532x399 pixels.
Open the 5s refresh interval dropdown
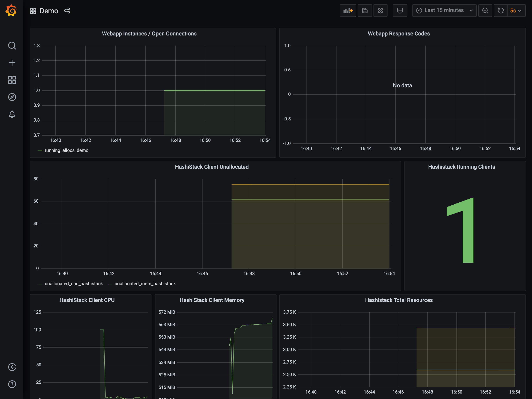pos(516,11)
